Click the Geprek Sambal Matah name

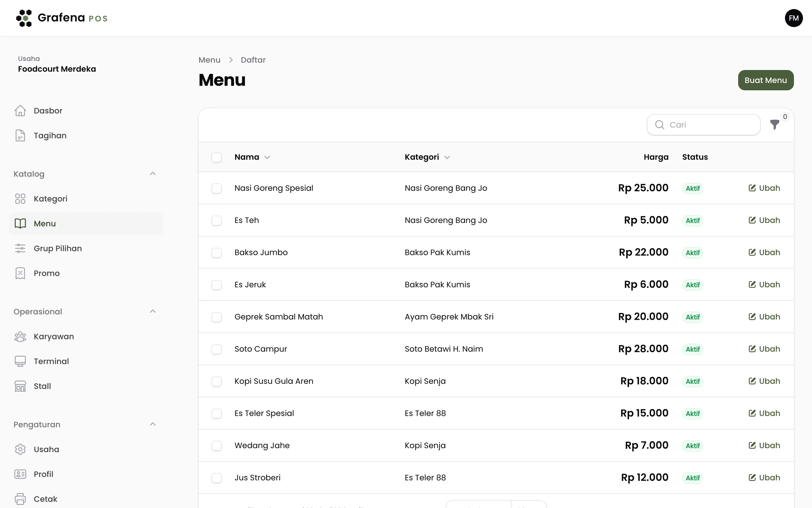coord(279,317)
